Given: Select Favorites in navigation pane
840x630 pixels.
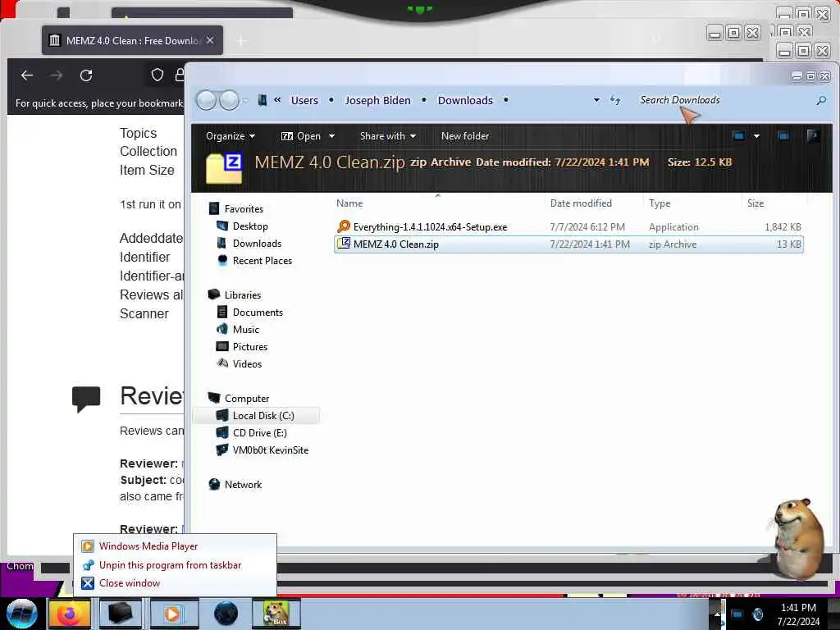Looking at the screenshot, I should [244, 209].
